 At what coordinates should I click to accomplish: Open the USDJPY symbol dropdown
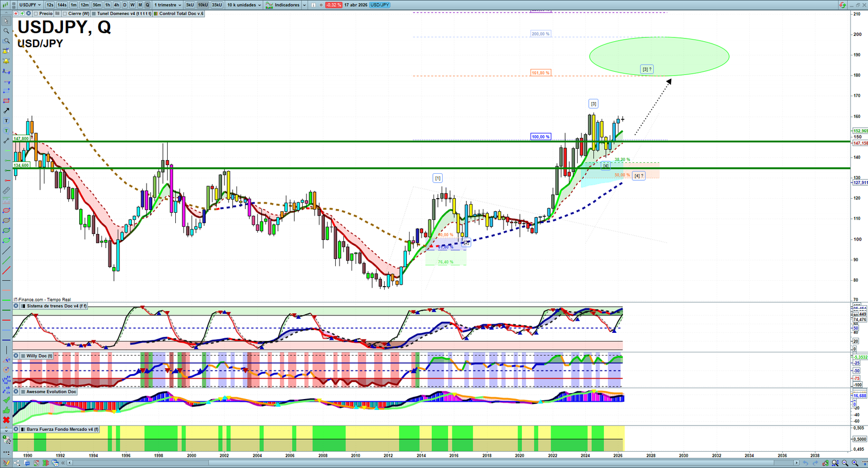30,5
